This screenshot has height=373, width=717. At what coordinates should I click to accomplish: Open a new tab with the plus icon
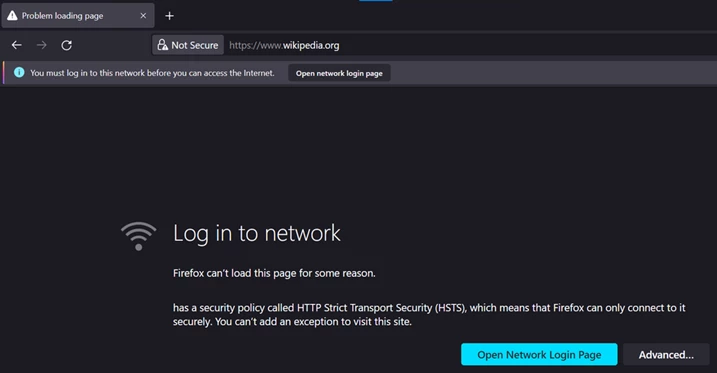(169, 16)
